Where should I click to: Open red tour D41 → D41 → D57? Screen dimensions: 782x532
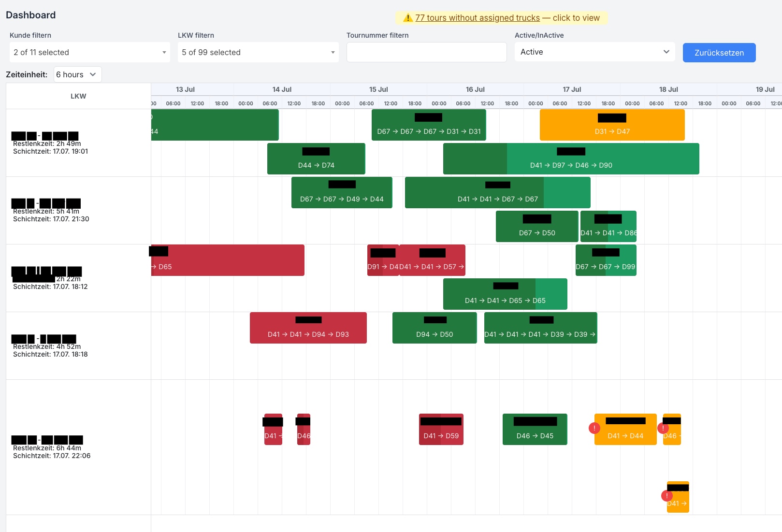coord(433,260)
